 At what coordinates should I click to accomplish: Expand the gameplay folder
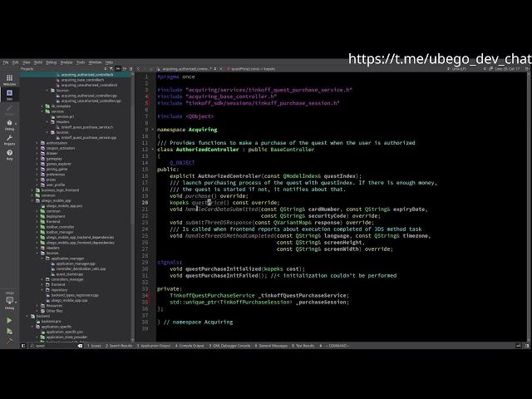point(37,159)
